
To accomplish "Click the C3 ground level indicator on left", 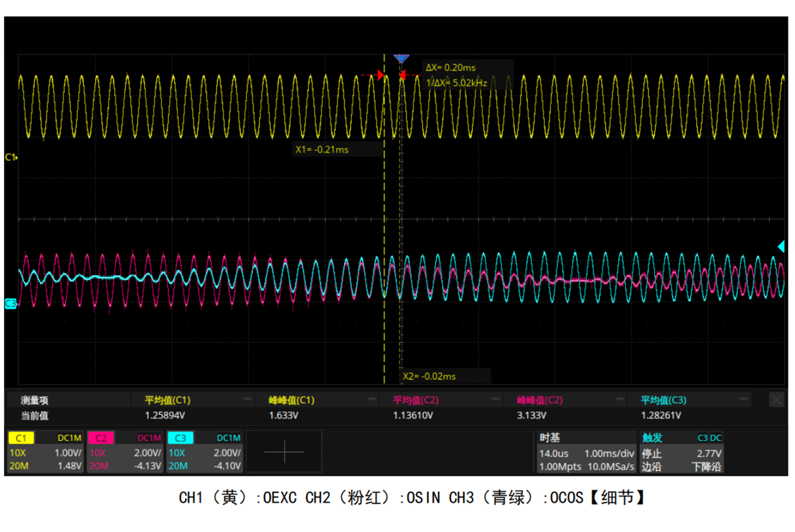I will tap(11, 303).
